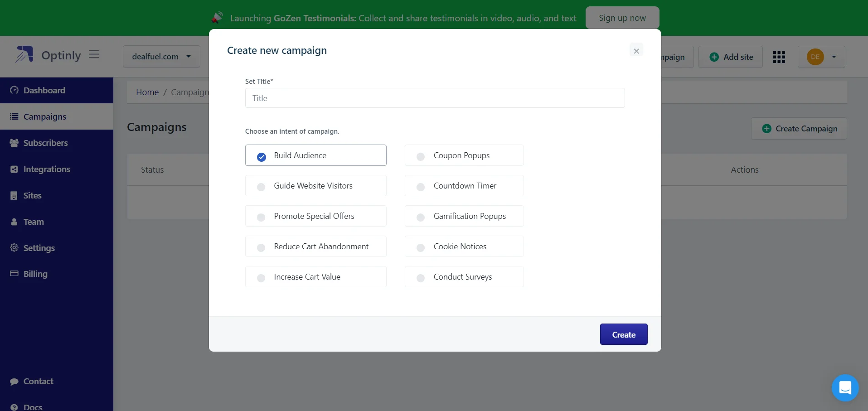Open Integrations via its plug icon
Screen dimensions: 868x411
(x=14, y=169)
